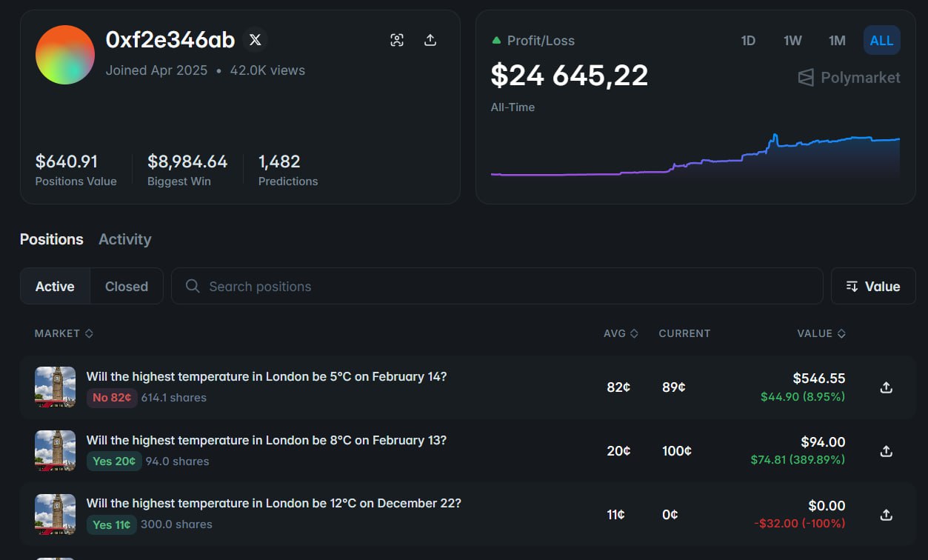Sort positions by AVG column
The height and width of the screenshot is (560, 928).
pyautogui.click(x=620, y=333)
